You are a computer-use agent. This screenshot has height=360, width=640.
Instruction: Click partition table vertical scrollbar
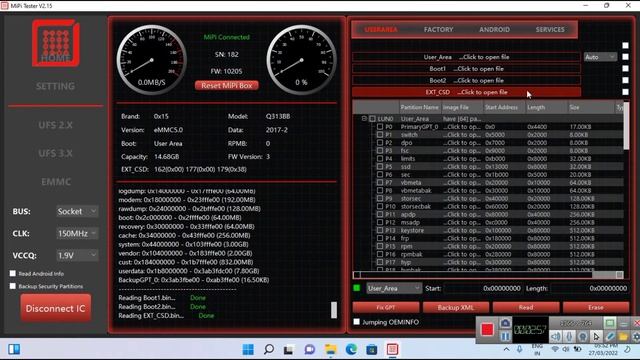click(x=626, y=126)
